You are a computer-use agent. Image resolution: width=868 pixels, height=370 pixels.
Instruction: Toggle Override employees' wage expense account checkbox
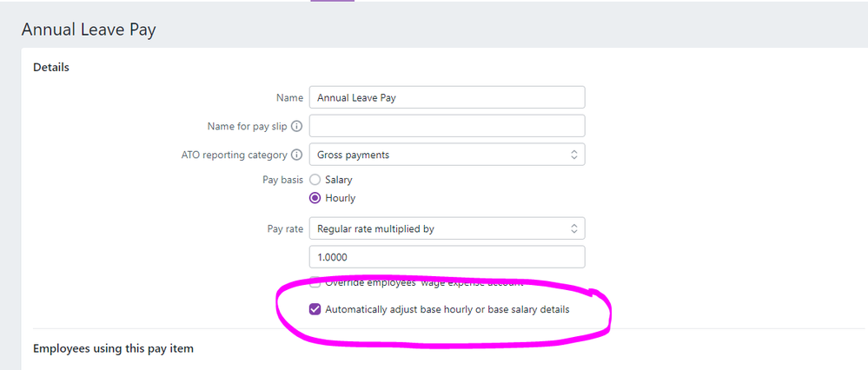pyautogui.click(x=315, y=283)
